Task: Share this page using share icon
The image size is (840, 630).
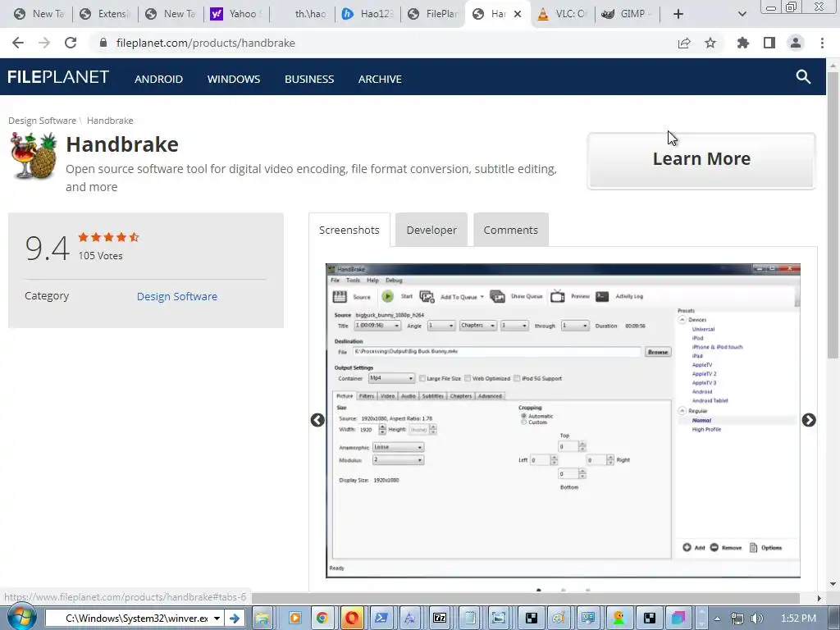Action: 684,43
